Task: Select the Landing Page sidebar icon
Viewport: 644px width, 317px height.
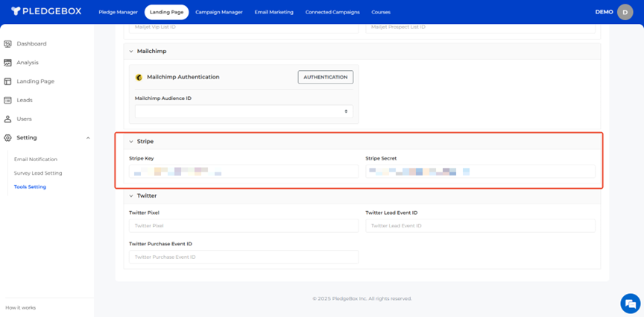Action: click(7, 81)
